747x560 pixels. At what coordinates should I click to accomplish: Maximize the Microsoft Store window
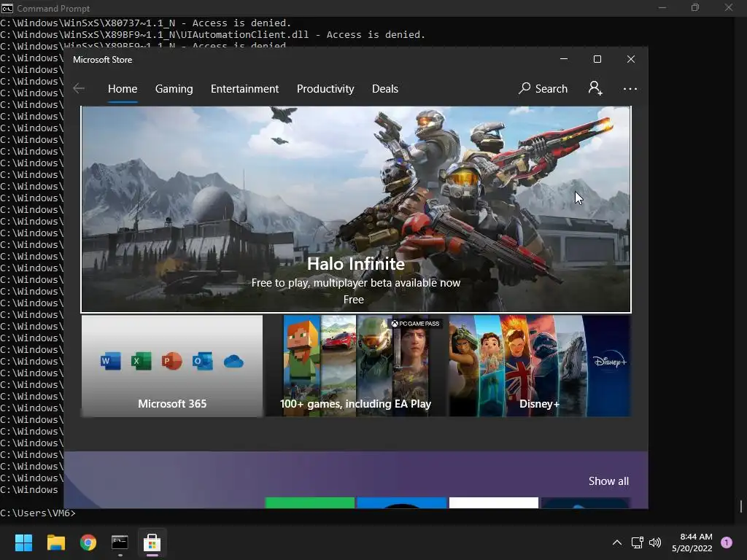pyautogui.click(x=597, y=59)
